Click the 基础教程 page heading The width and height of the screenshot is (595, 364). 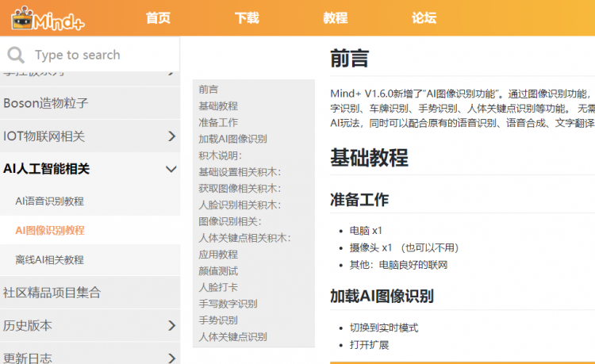click(369, 157)
